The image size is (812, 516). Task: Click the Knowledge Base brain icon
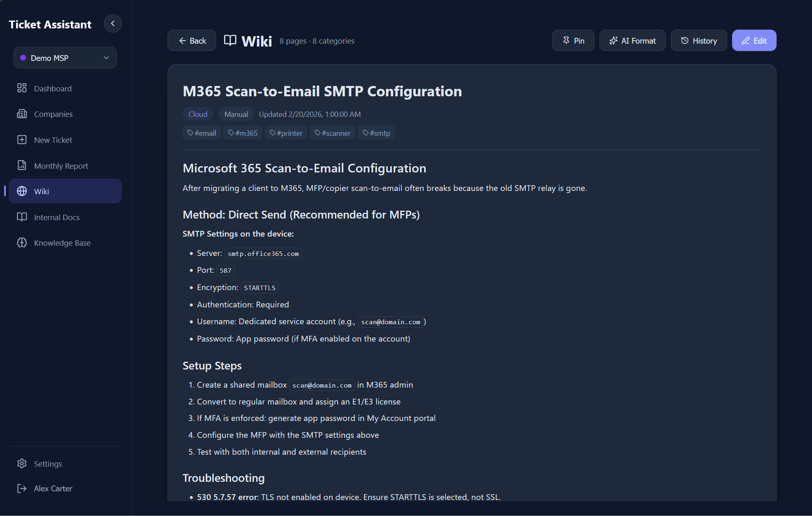[22, 243]
